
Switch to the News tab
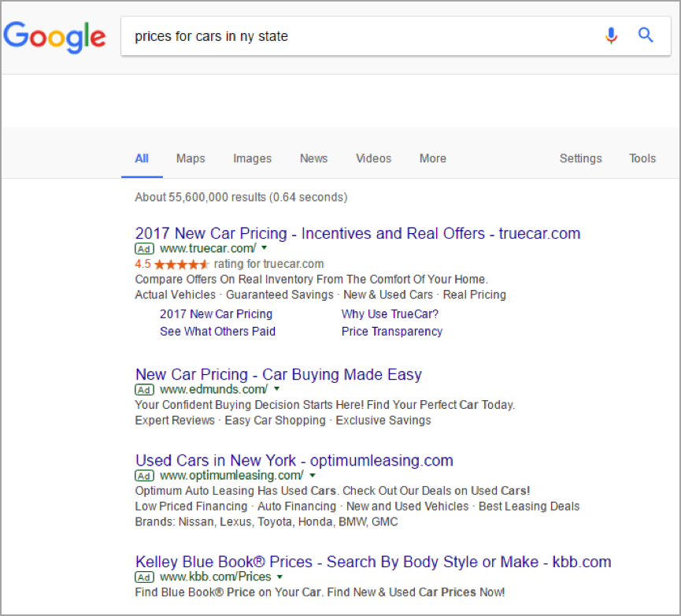pyautogui.click(x=313, y=158)
